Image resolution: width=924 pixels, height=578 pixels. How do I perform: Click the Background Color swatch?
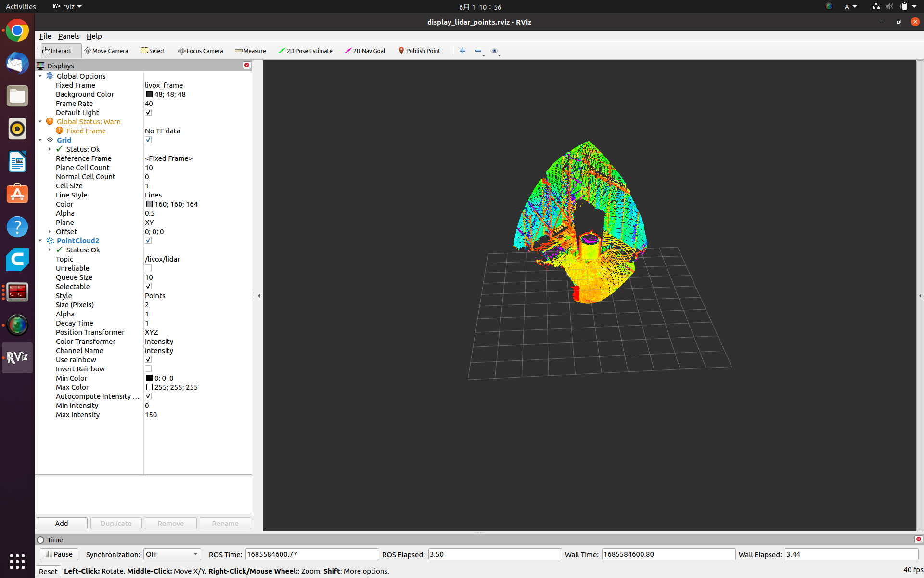coord(149,94)
